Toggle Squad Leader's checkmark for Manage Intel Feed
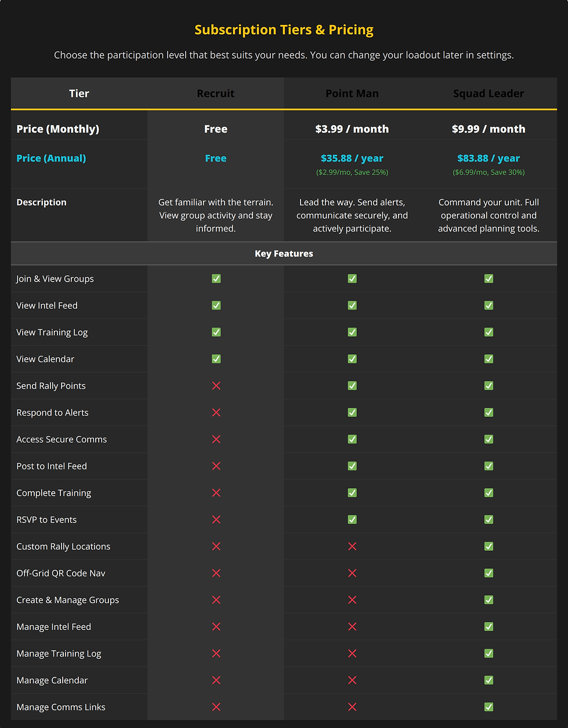 (489, 626)
